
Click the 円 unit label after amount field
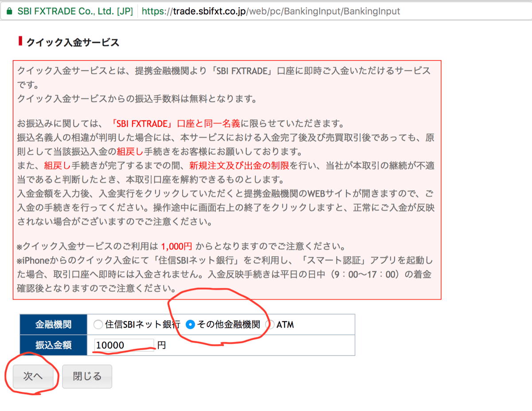click(161, 345)
